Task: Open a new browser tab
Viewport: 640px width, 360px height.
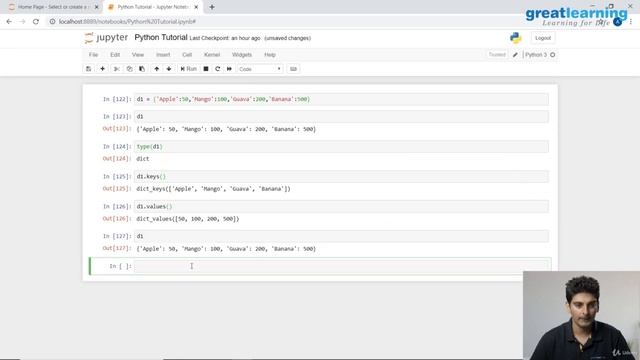Action: pos(212,7)
